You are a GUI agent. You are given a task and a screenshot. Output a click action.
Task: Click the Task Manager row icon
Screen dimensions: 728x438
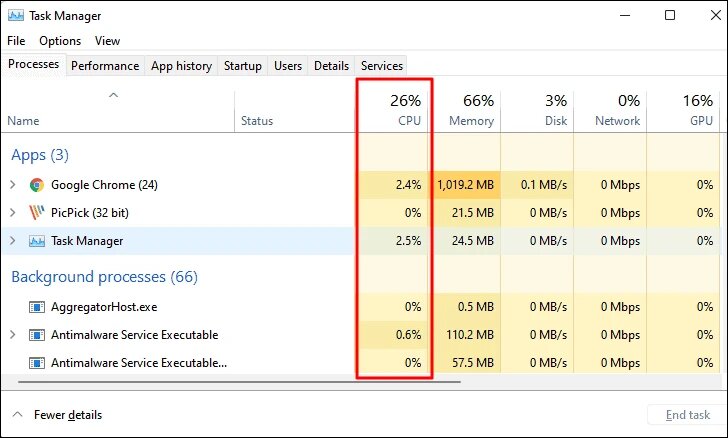(37, 241)
